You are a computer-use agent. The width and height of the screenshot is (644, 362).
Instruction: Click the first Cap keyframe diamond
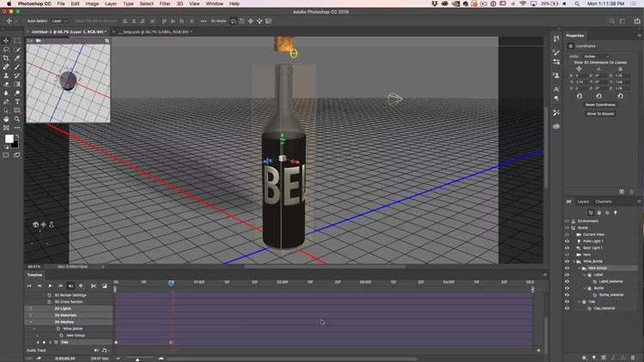point(116,342)
